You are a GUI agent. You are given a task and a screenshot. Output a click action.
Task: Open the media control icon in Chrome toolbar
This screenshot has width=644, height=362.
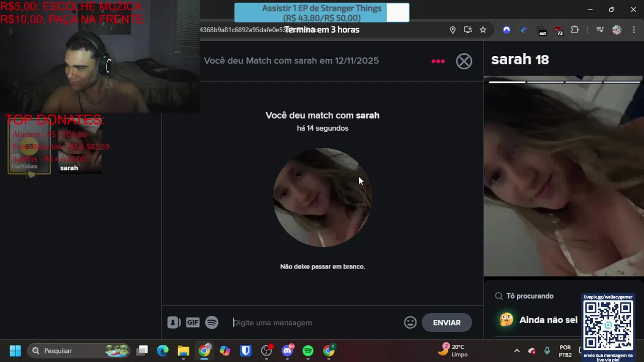(600, 30)
